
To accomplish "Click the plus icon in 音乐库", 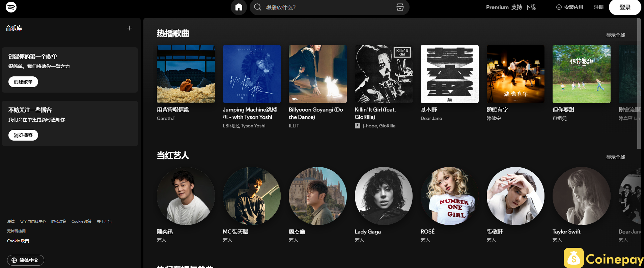I will 130,28.
